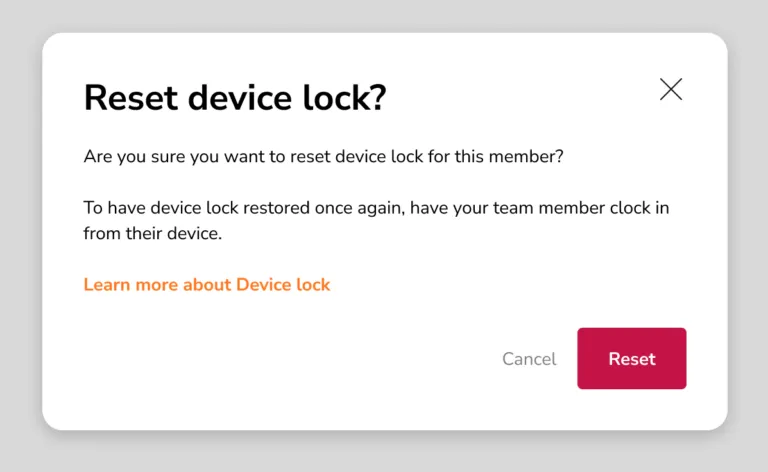
Task: Open Learn more about Device lock link
Action: pos(207,285)
